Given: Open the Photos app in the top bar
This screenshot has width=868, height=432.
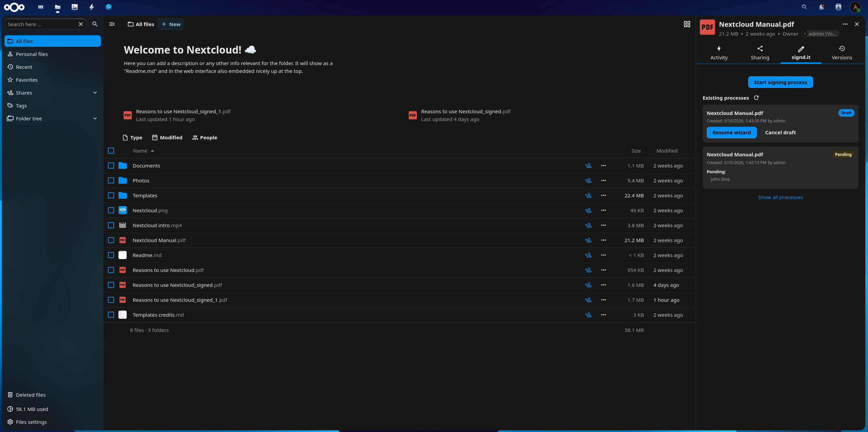Looking at the screenshot, I should [x=75, y=7].
